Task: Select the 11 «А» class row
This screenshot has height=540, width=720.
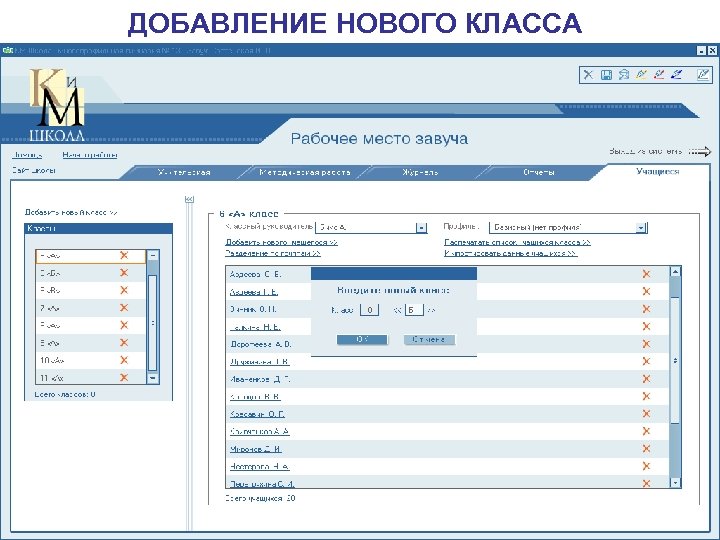Action: point(90,377)
